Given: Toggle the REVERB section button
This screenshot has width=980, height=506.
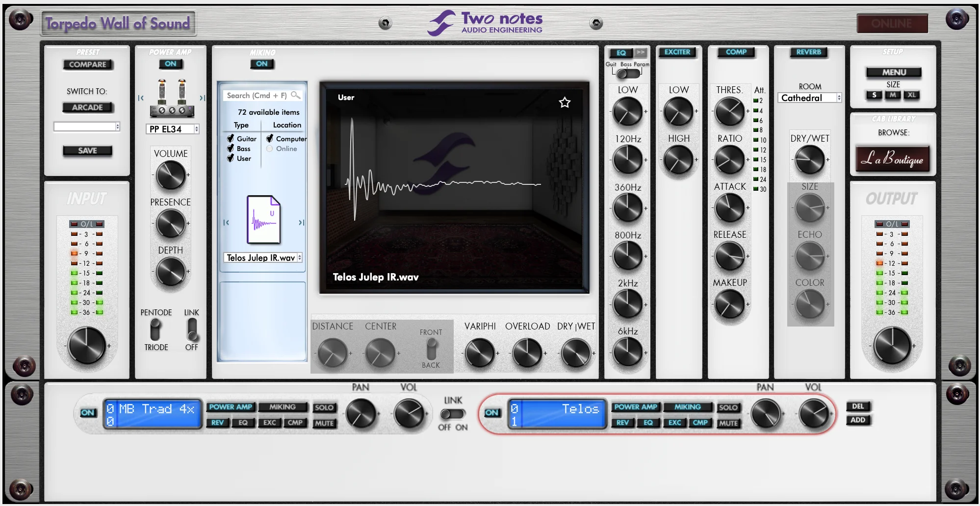Looking at the screenshot, I should 809,52.
